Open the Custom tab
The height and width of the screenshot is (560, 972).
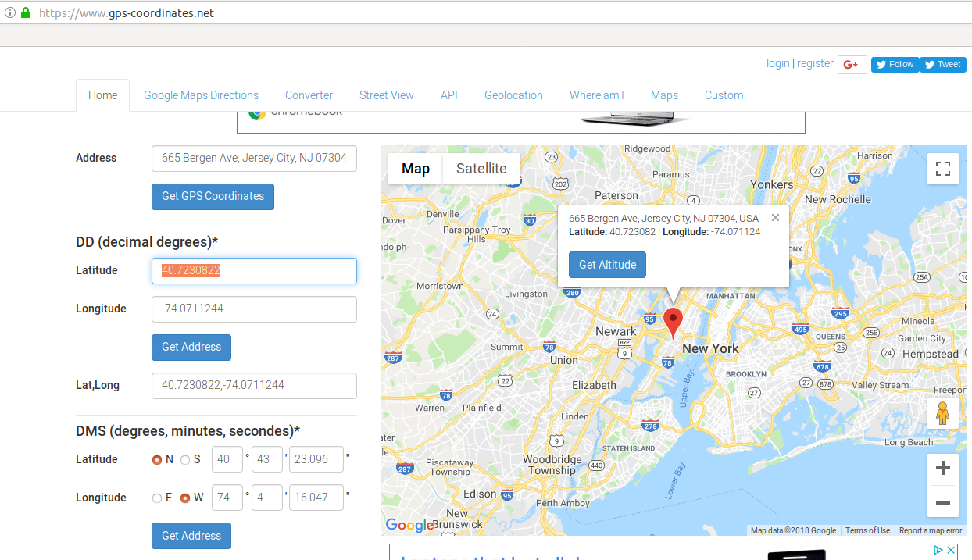(x=724, y=95)
